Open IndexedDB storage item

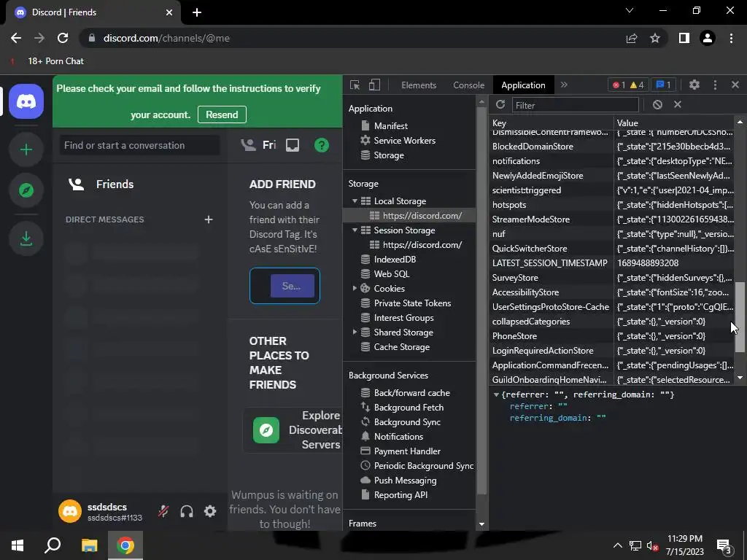(395, 260)
